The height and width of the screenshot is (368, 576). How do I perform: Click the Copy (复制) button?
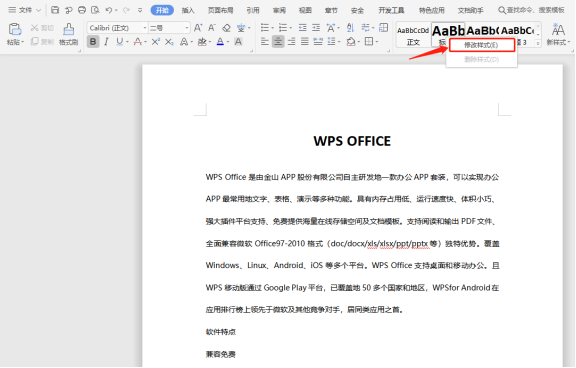coord(42,42)
